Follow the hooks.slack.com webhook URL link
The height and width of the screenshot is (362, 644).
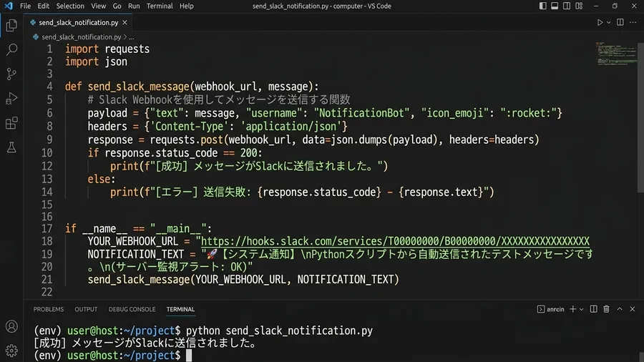tap(395, 241)
